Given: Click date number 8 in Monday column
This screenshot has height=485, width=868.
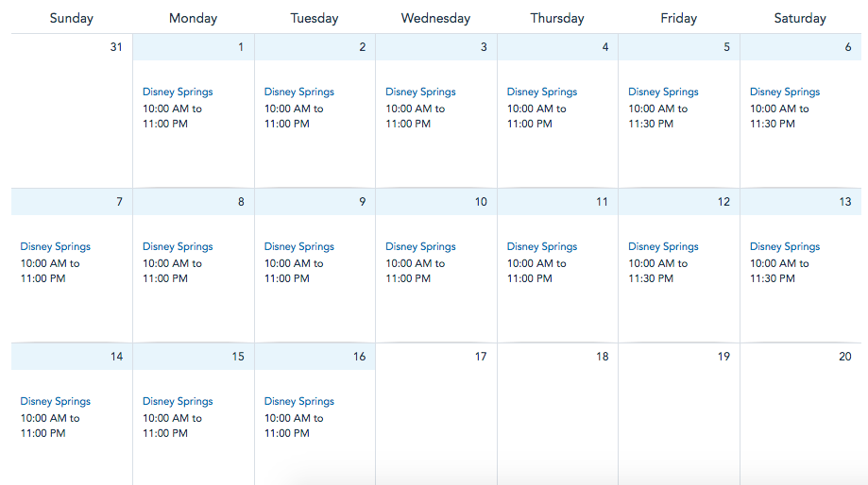Looking at the screenshot, I should [241, 202].
